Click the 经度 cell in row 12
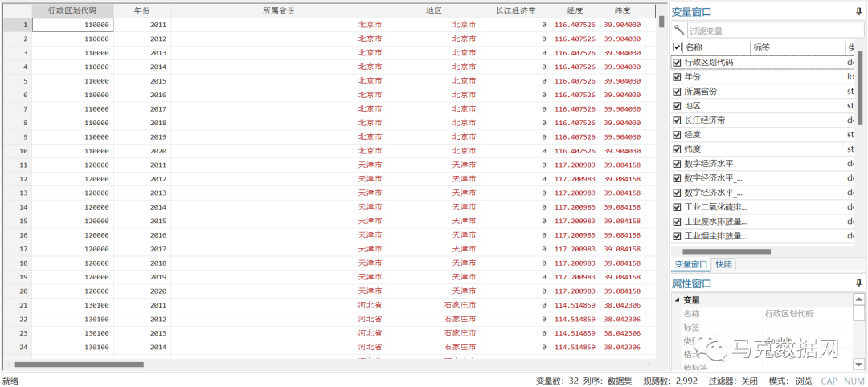868x387 pixels. [575, 178]
